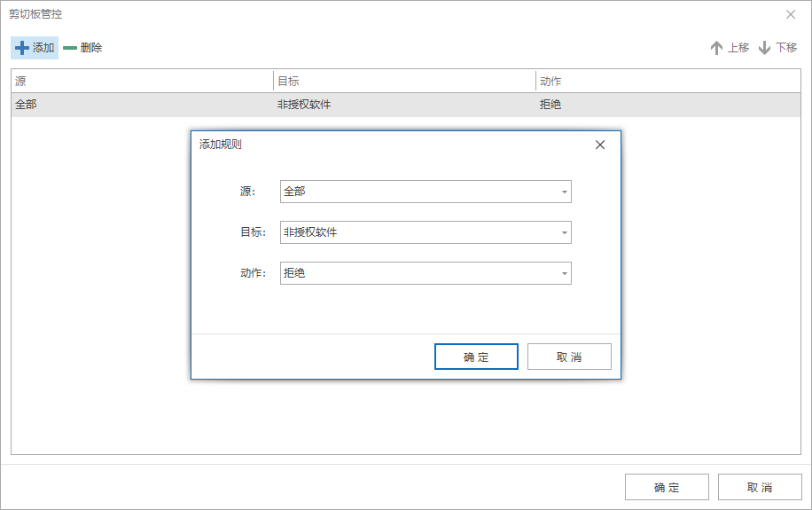Click the 动作 column header
This screenshot has width=812, height=510.
click(667, 82)
